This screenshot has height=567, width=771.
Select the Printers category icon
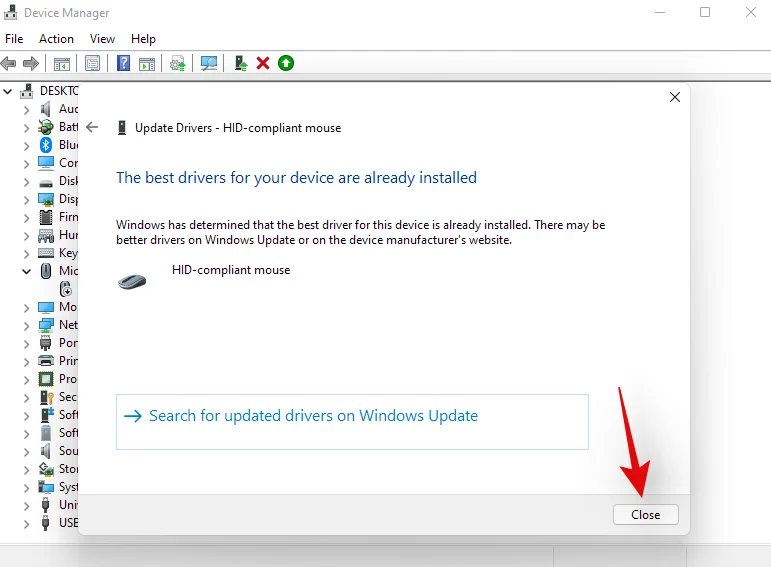coord(46,360)
